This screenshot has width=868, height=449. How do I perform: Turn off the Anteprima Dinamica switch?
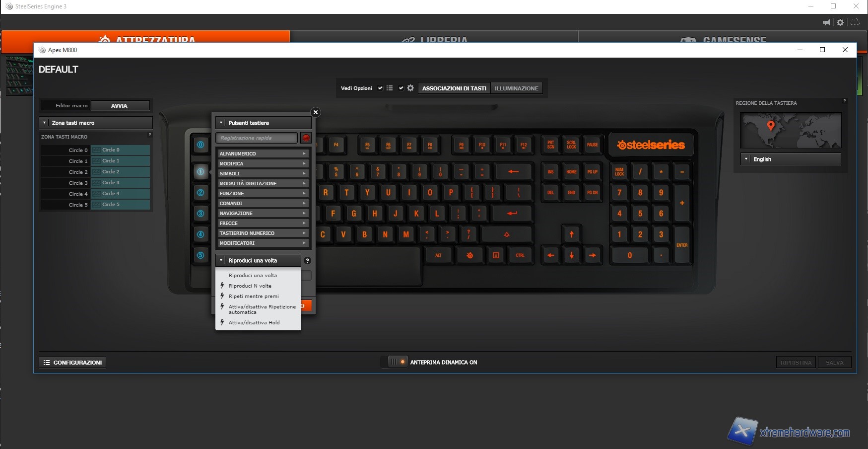click(397, 362)
